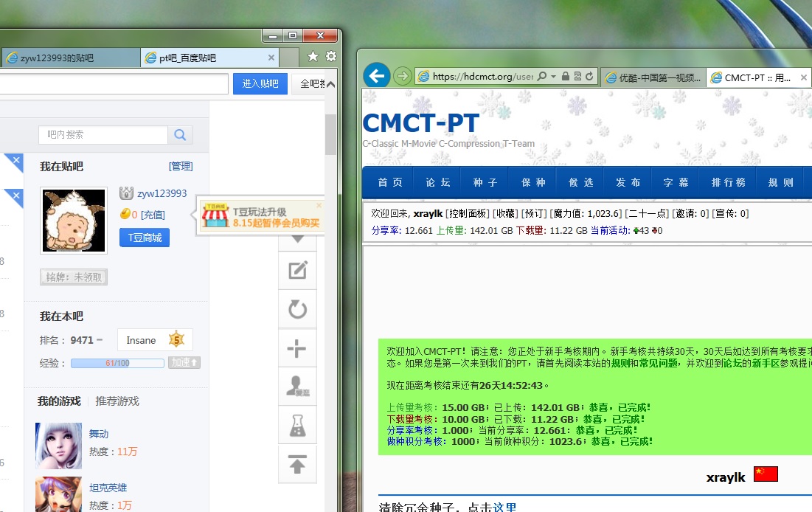Expand the down triangle above side toolbar
Image resolution: width=812 pixels, height=512 pixels.
(x=297, y=239)
